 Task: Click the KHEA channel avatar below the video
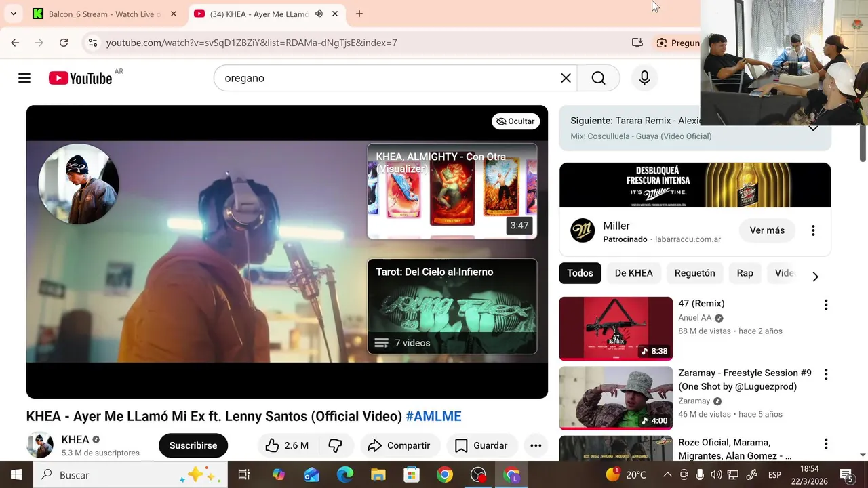pos(40,445)
